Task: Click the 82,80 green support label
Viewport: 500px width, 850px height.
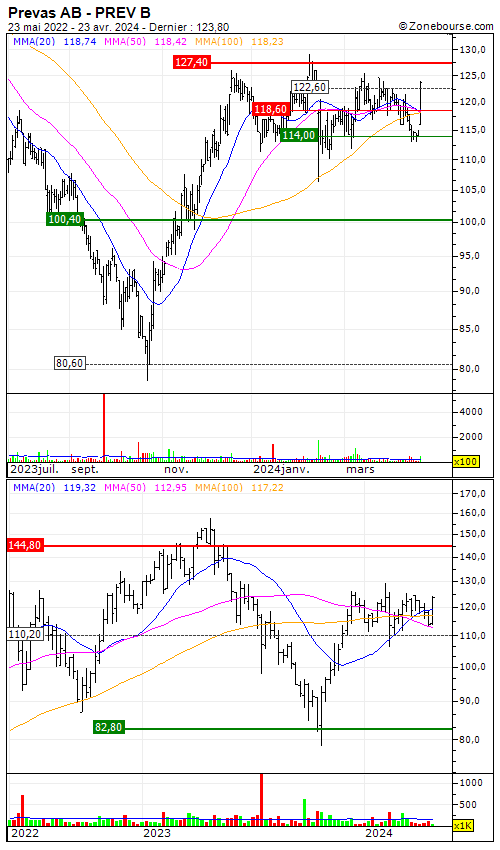Action: [108, 727]
